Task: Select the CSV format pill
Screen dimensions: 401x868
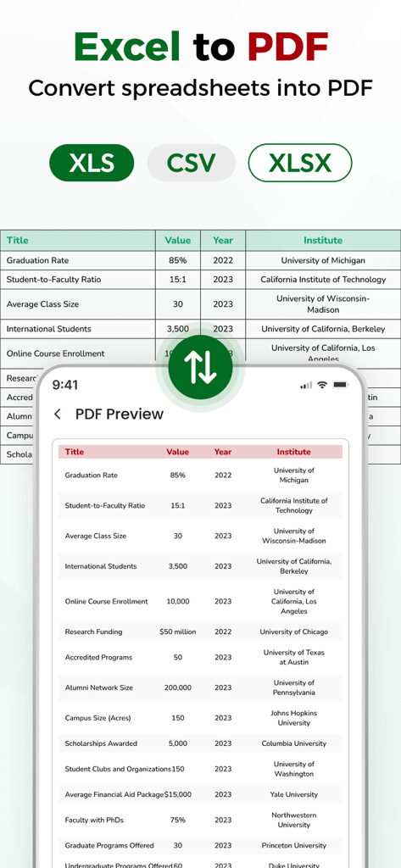Action: click(x=191, y=163)
